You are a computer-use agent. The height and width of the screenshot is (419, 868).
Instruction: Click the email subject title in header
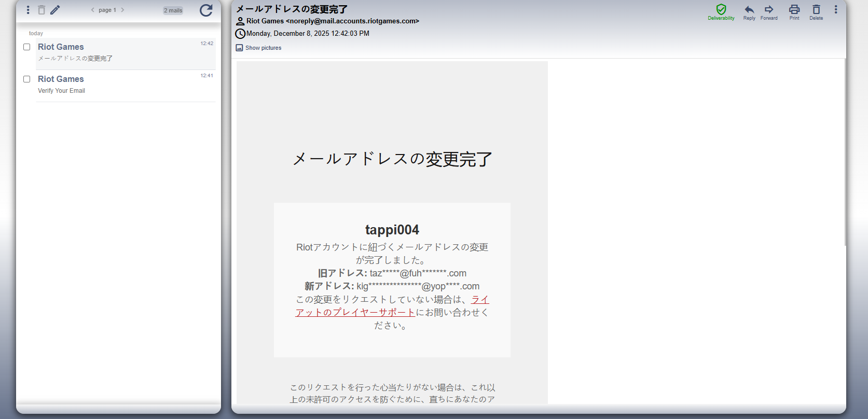pyautogui.click(x=292, y=9)
